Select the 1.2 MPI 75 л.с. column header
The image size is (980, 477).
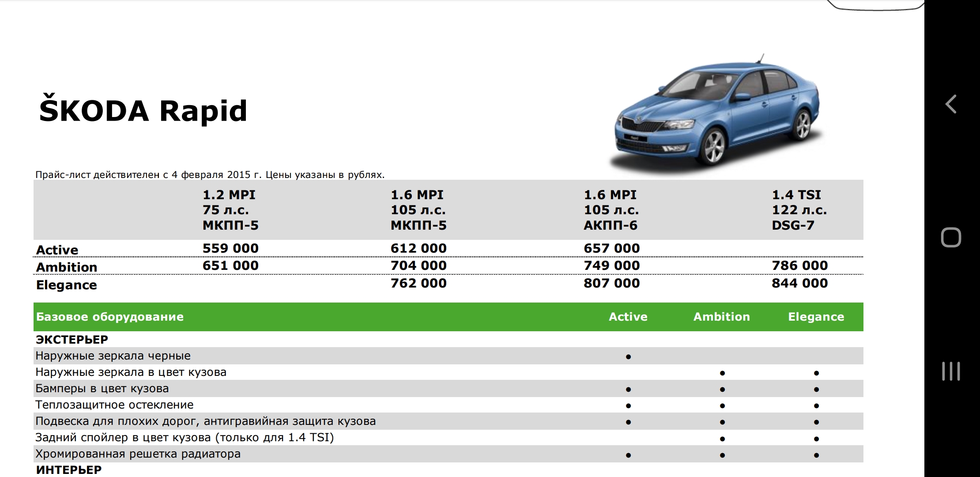coord(230,210)
